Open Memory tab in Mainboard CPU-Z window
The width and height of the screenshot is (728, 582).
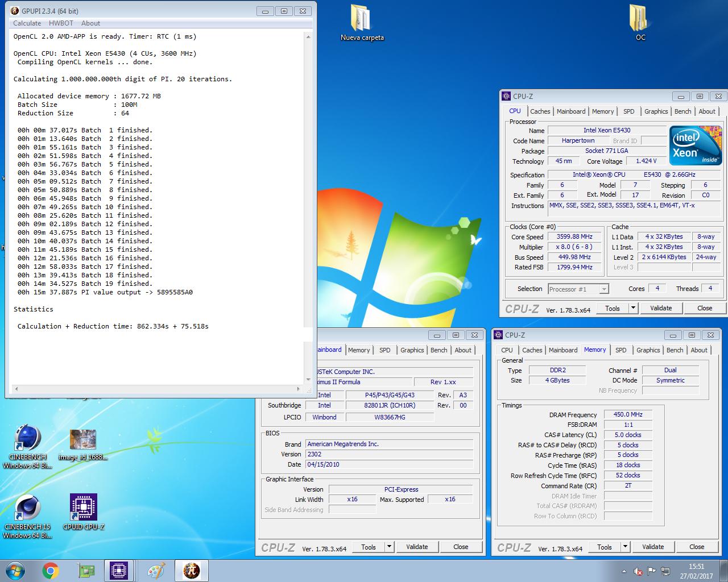(359, 350)
